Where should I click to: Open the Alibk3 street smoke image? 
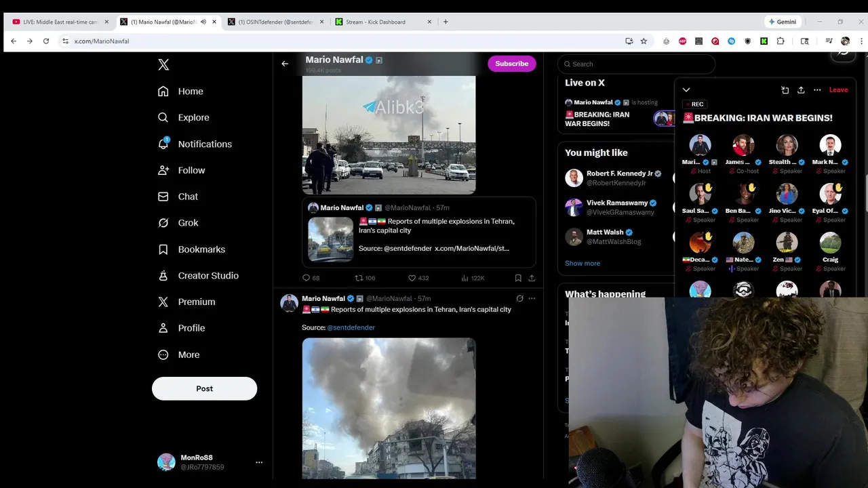click(389, 135)
